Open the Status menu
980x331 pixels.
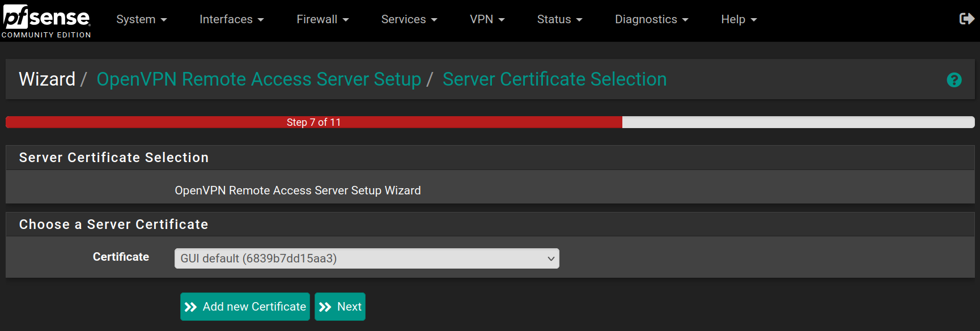tap(560, 19)
